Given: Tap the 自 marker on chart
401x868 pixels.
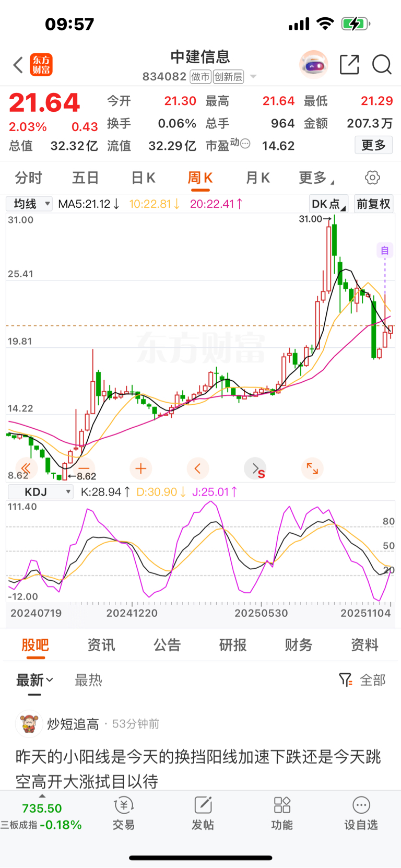Looking at the screenshot, I should 385,251.
